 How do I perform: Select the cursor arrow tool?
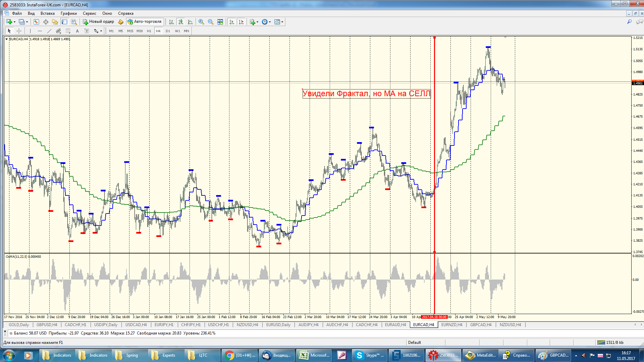coord(9,31)
